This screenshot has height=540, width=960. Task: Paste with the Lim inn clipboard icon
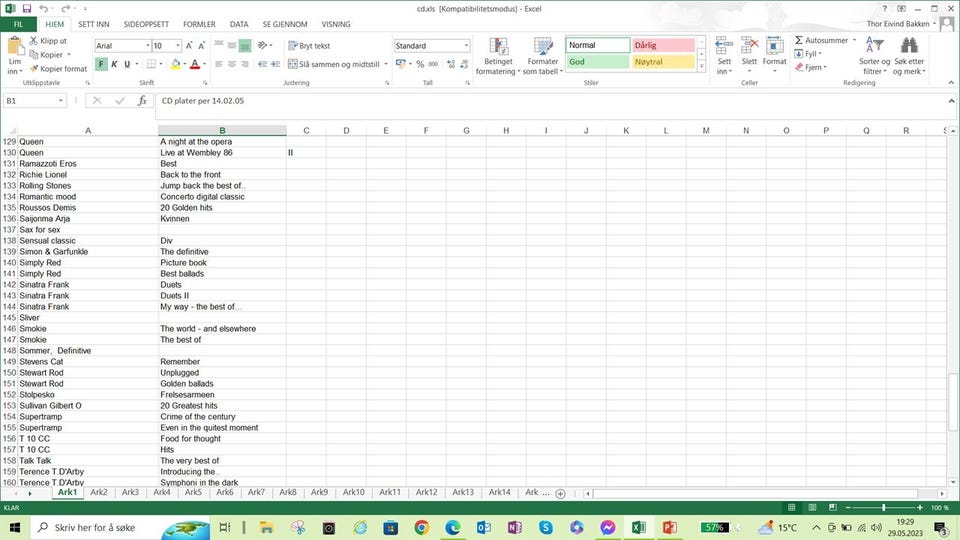tap(15, 47)
